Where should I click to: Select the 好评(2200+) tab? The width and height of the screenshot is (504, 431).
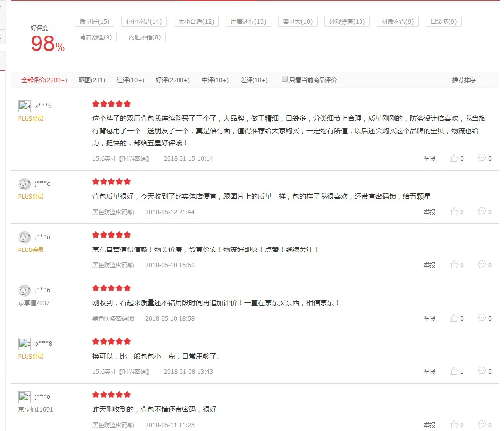click(x=173, y=80)
